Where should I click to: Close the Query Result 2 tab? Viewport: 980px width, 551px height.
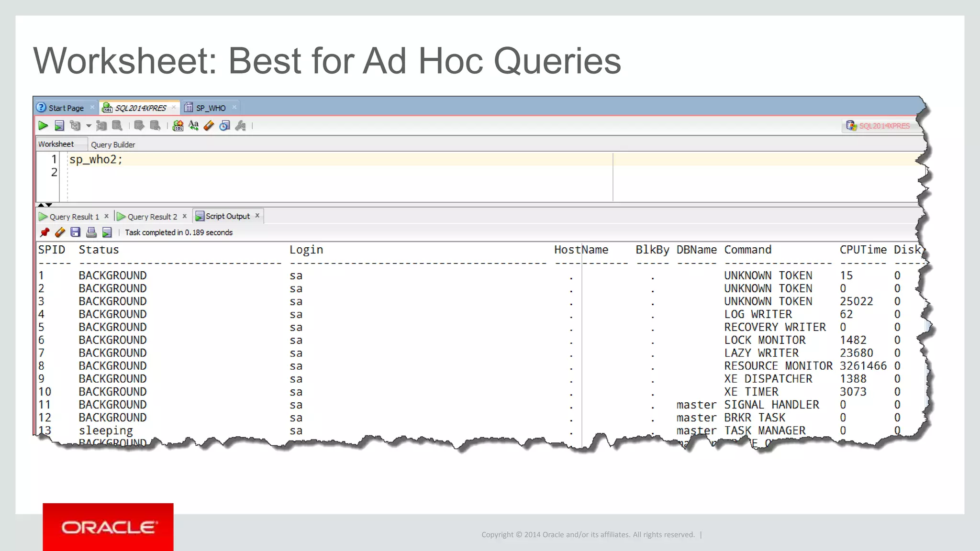click(x=184, y=216)
